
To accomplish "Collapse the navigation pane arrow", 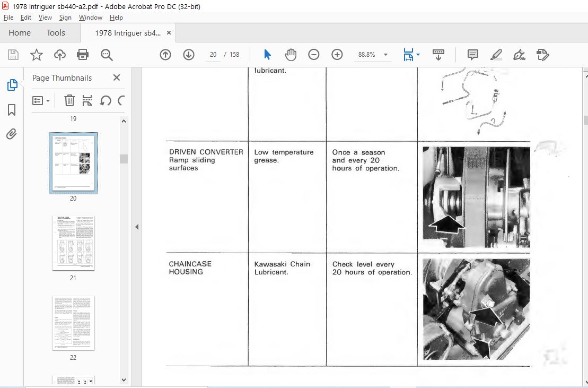I will [x=137, y=227].
